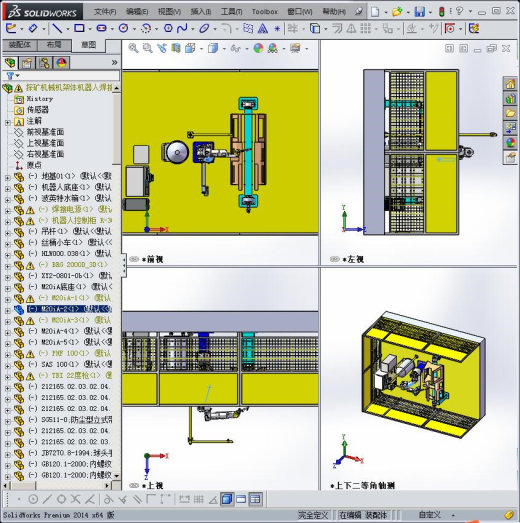Open the 文件(F) menu
The image size is (520, 523).
point(105,12)
